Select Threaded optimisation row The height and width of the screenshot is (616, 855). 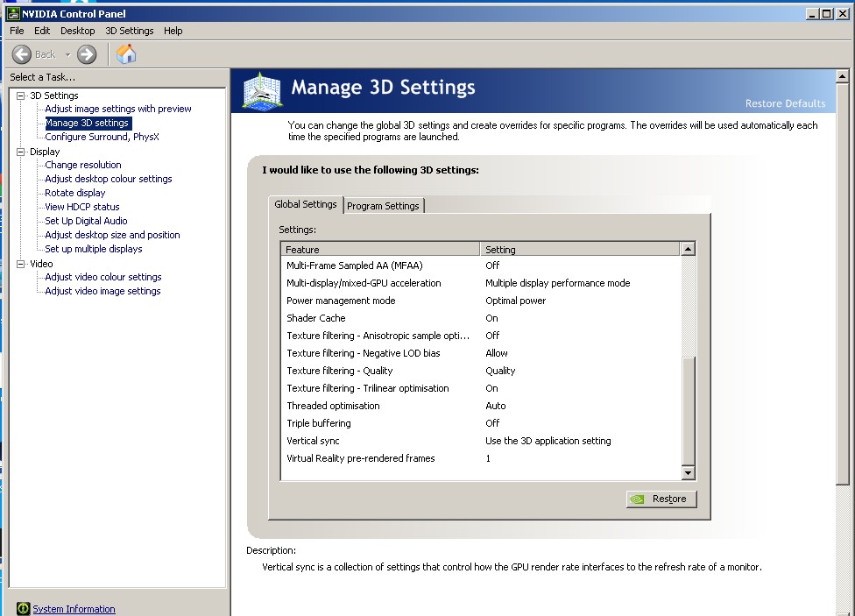tap(481, 406)
